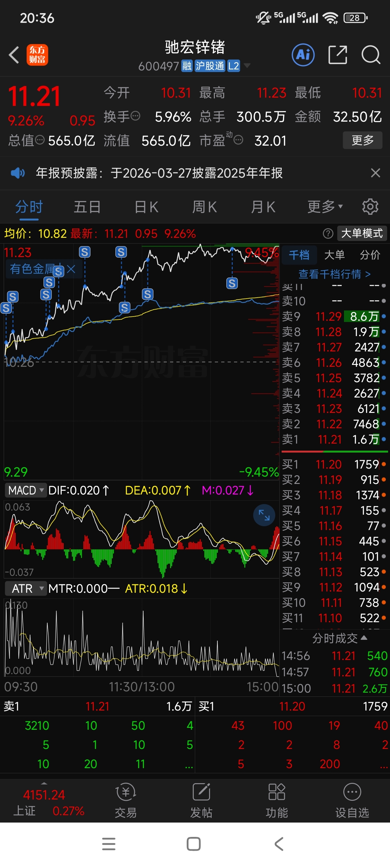This screenshot has height=868, width=390.
Task: Tap the orange dot beside 买1 order
Action: pos(384,464)
